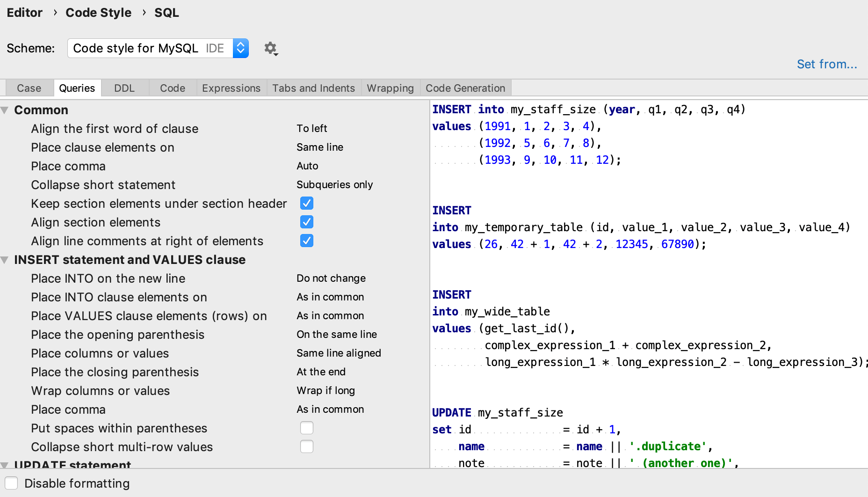Uncheck Align section elements checkbox
This screenshot has height=497, width=868.
(x=307, y=222)
